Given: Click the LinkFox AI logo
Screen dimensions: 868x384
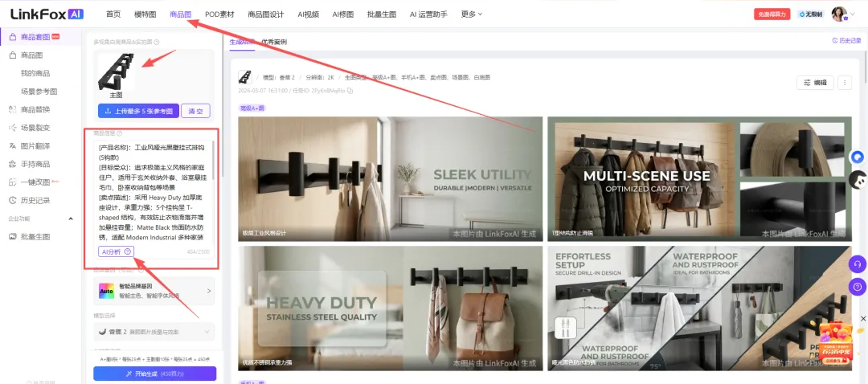Looking at the screenshot, I should 47,14.
